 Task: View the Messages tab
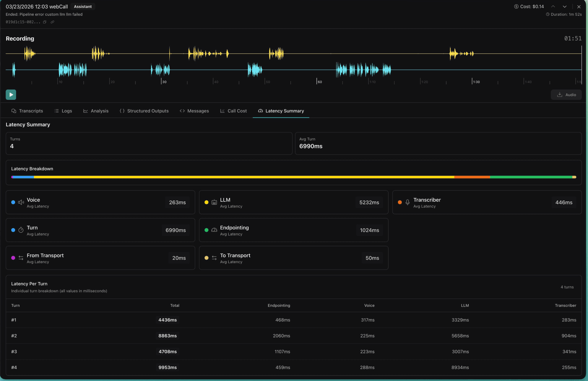coord(194,111)
